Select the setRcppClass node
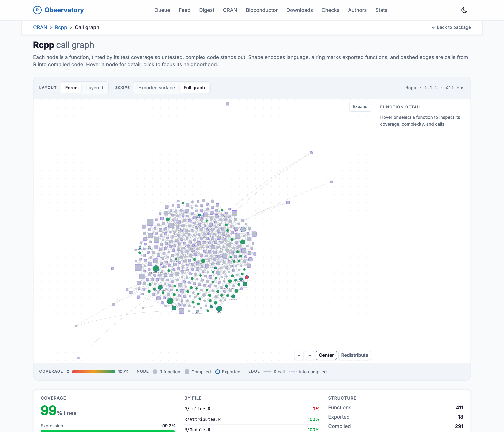Viewport: 504px width, 432px height. click(x=241, y=279)
